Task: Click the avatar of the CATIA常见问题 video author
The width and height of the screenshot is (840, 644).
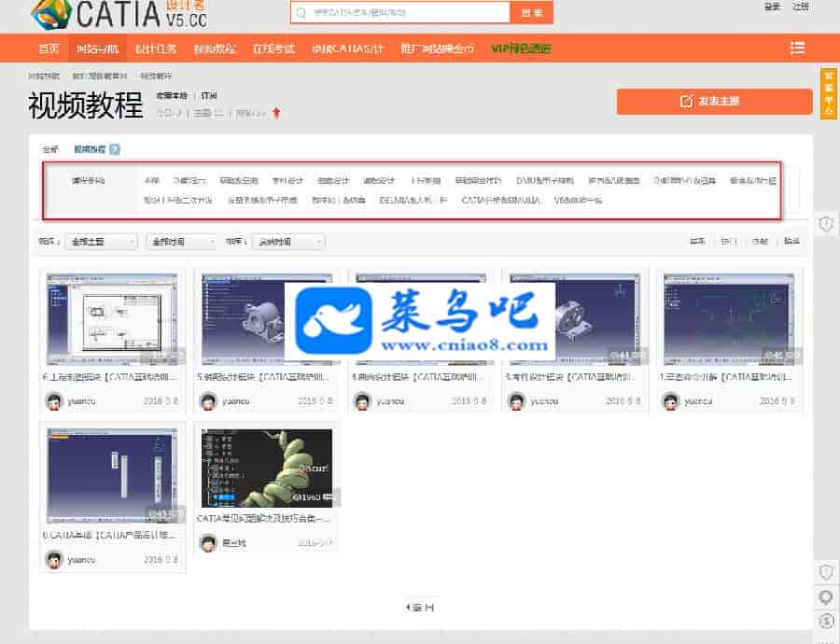Action: [x=208, y=543]
